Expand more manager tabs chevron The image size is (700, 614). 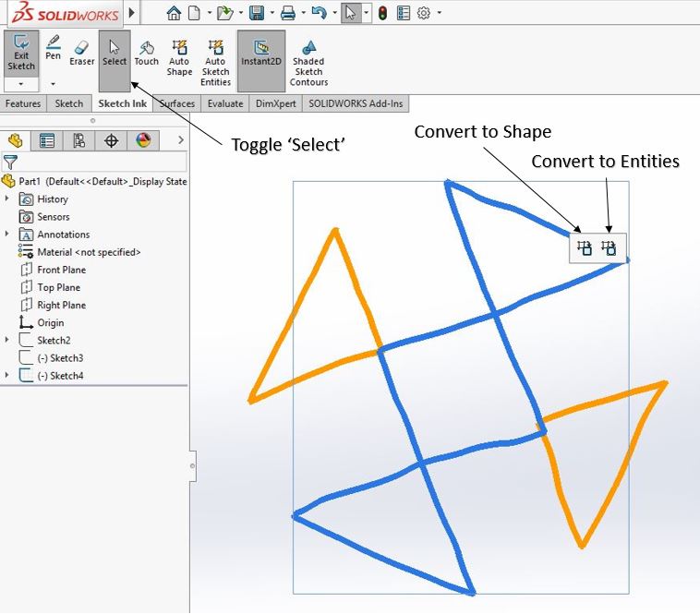coord(181,140)
